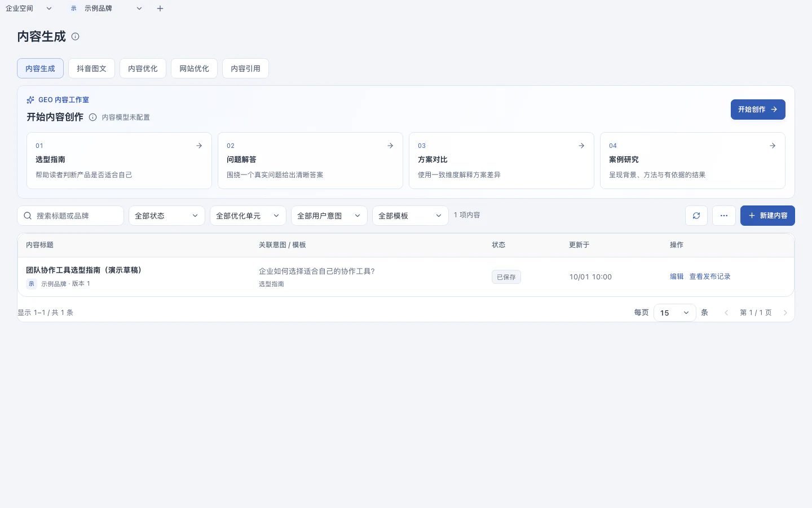
Task: Click the 更新于 column header
Action: (579, 245)
